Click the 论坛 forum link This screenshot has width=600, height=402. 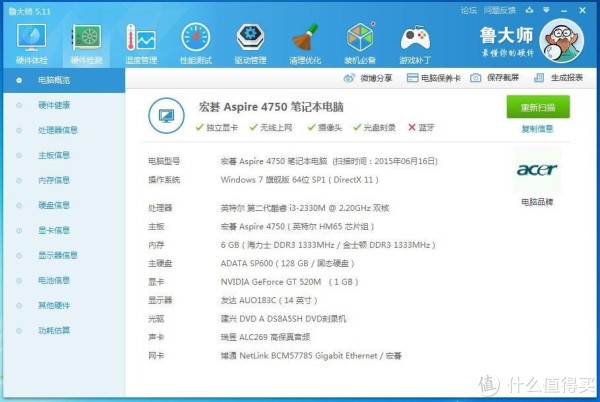point(468,10)
